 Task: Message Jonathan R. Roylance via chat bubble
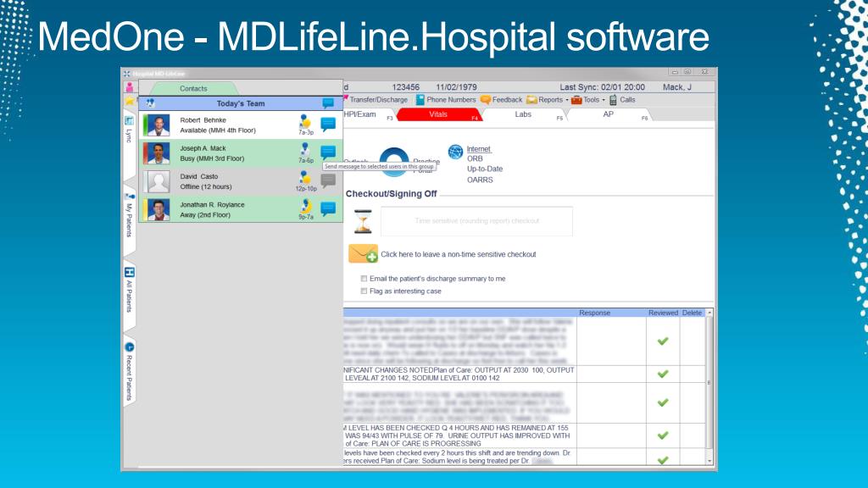(328, 208)
